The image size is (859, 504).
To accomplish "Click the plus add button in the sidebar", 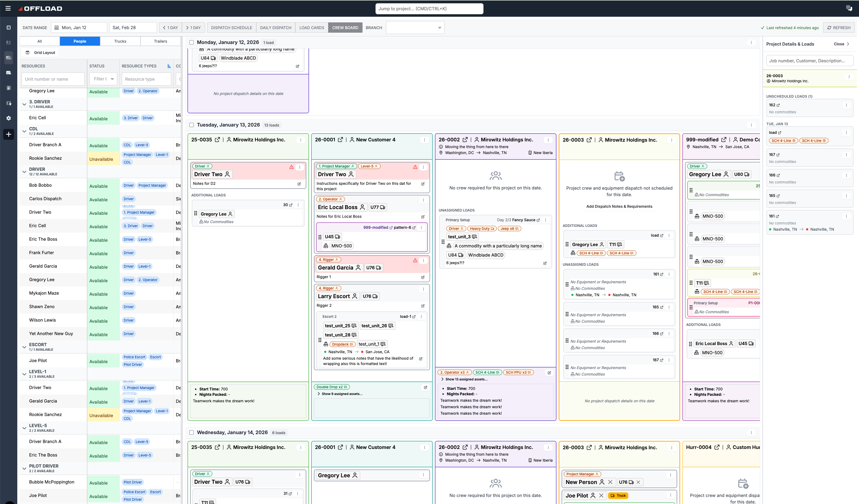I will point(9,134).
